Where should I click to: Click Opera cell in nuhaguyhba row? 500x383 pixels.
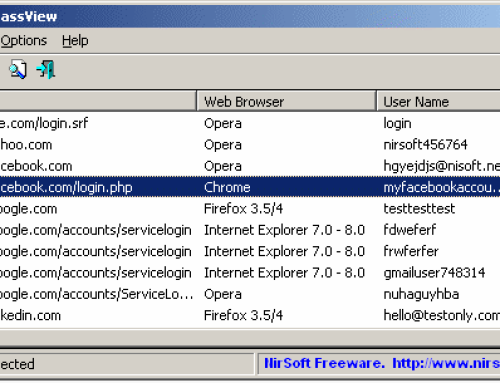[223, 294]
